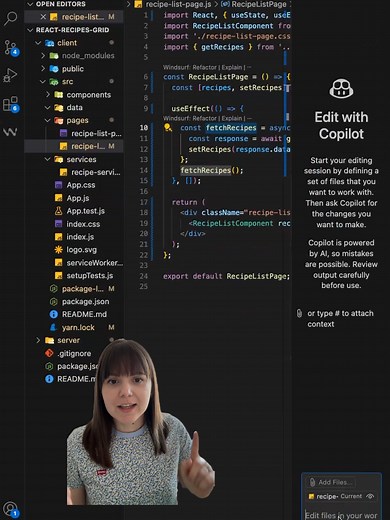
Task: Open the Run and Debug view
Action: pos(10,75)
